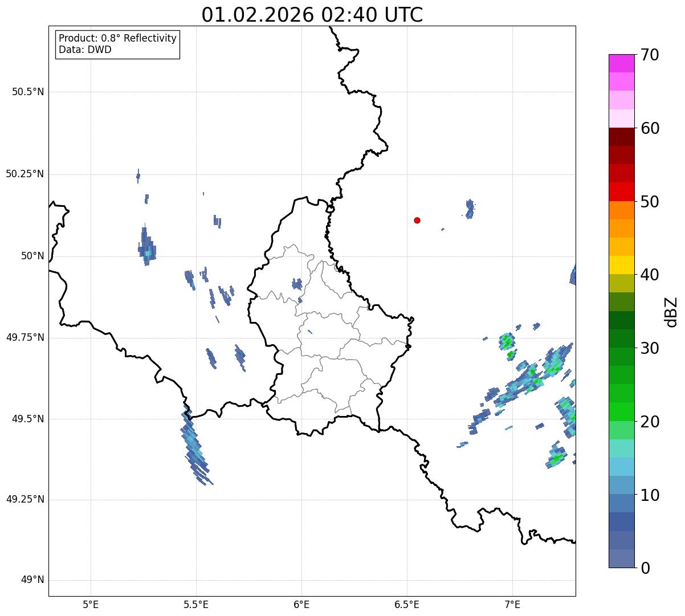Click the bright green band near 20 dBZ
This screenshot has height=616, width=685.
click(622, 411)
